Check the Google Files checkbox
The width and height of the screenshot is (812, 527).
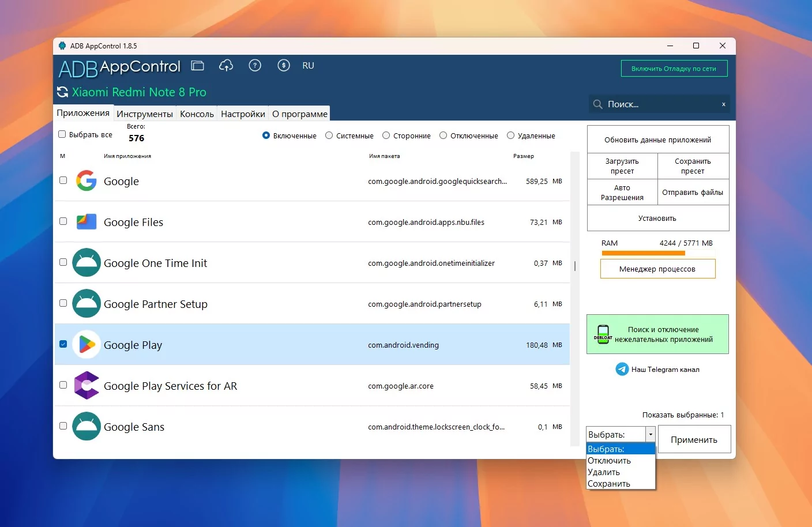click(x=63, y=221)
